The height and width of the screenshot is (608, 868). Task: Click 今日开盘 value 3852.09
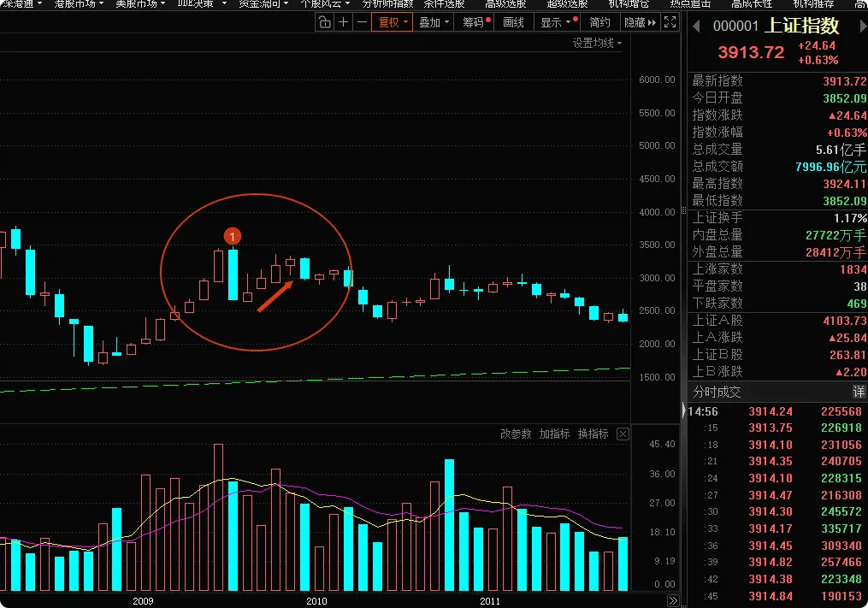[x=844, y=98]
